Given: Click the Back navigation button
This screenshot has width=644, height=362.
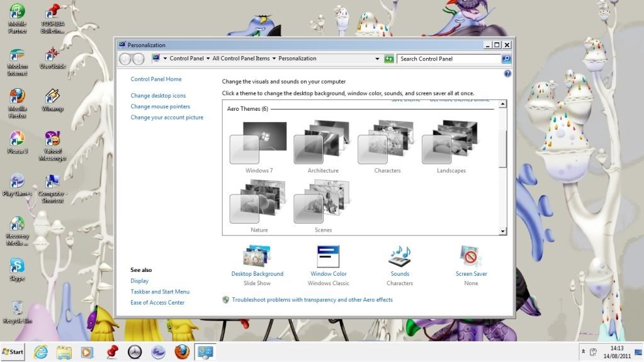Looking at the screenshot, I should point(125,59).
